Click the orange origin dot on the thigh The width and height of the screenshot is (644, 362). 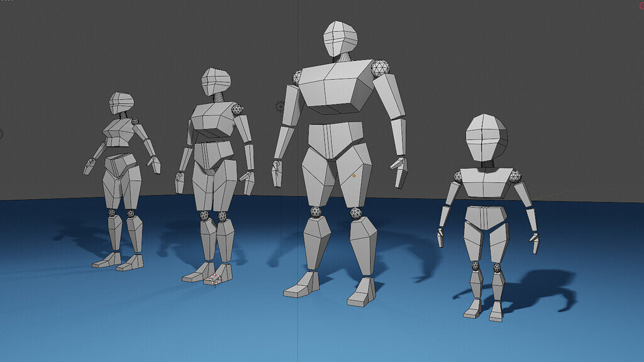click(x=354, y=176)
